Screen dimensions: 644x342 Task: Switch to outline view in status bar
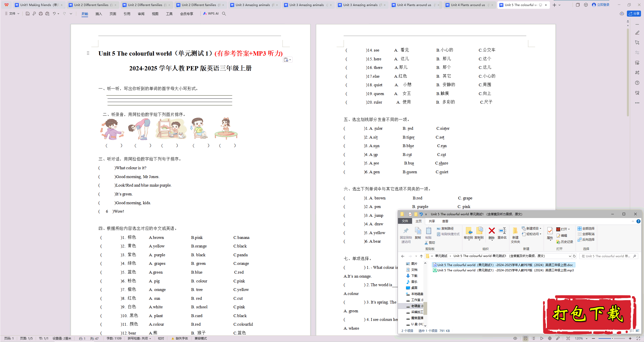pos(534,338)
